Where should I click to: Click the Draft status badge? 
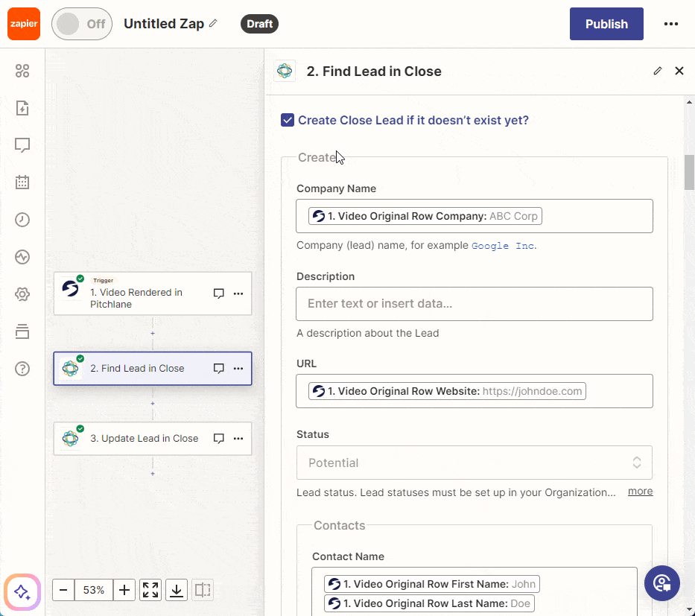click(259, 24)
